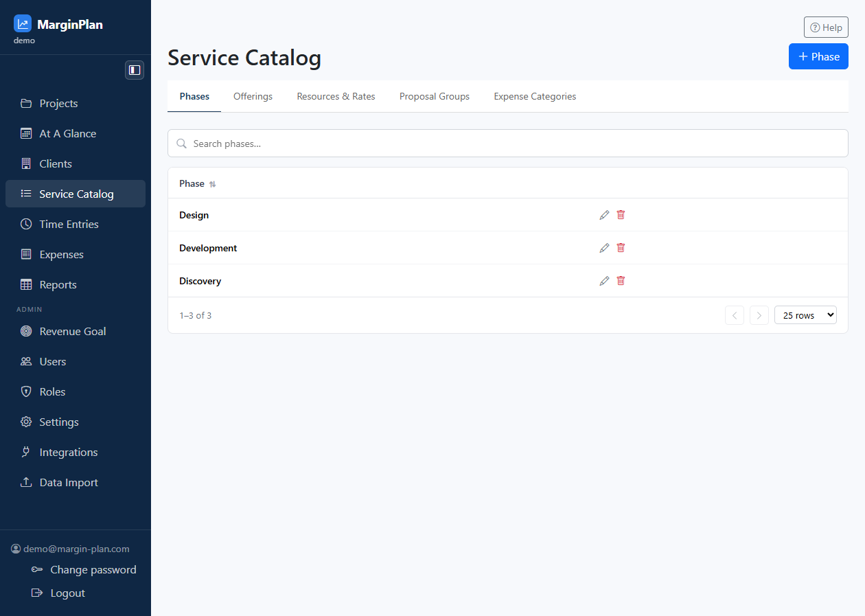The image size is (865, 616).
Task: Navigate to Projects menu label
Action: (58, 103)
